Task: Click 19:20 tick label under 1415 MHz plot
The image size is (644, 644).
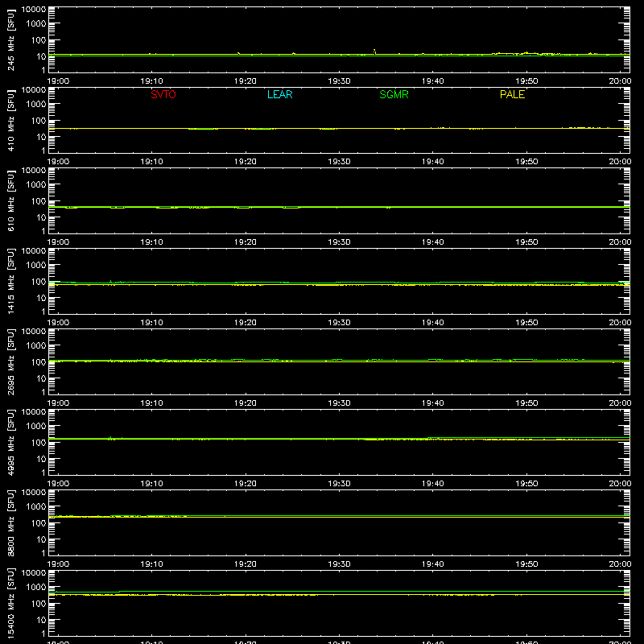Action: pos(246,323)
